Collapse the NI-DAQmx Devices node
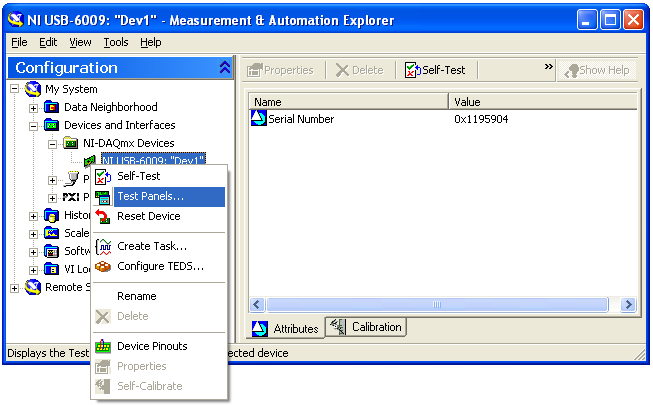The height and width of the screenshot is (405, 653). [x=52, y=144]
